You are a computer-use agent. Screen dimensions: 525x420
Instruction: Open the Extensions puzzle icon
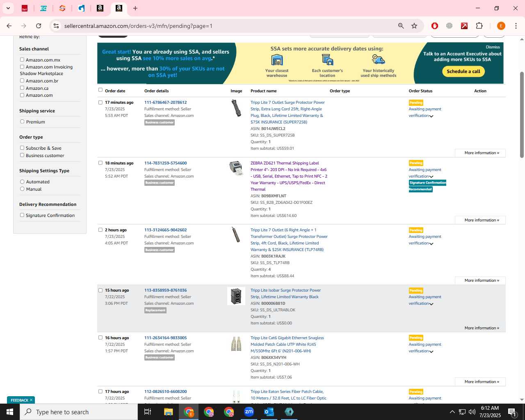coord(479,26)
